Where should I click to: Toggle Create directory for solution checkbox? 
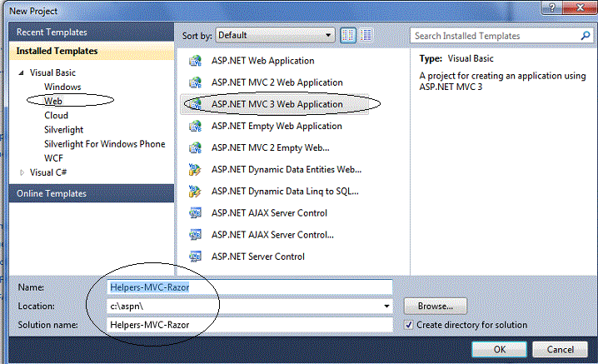tap(408, 325)
